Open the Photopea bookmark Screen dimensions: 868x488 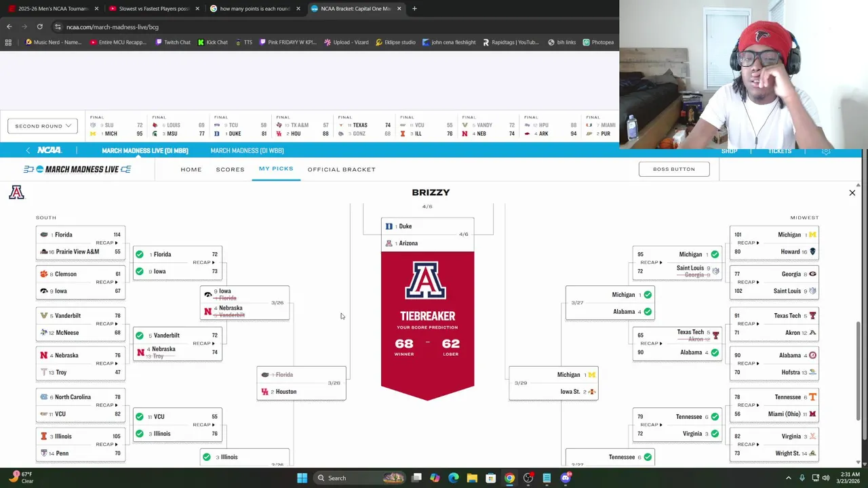click(598, 42)
